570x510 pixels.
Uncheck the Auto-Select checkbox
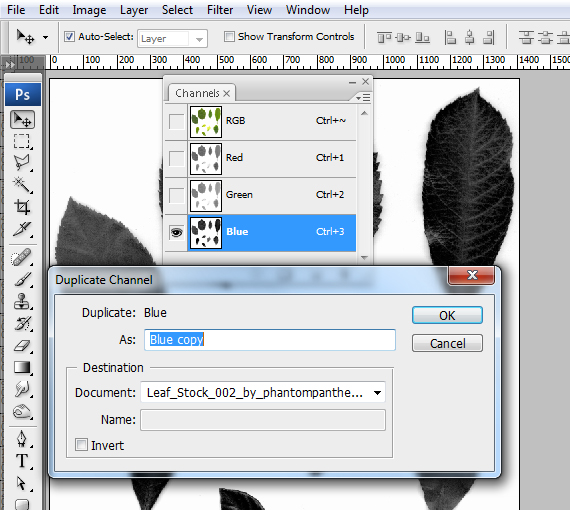pos(69,36)
